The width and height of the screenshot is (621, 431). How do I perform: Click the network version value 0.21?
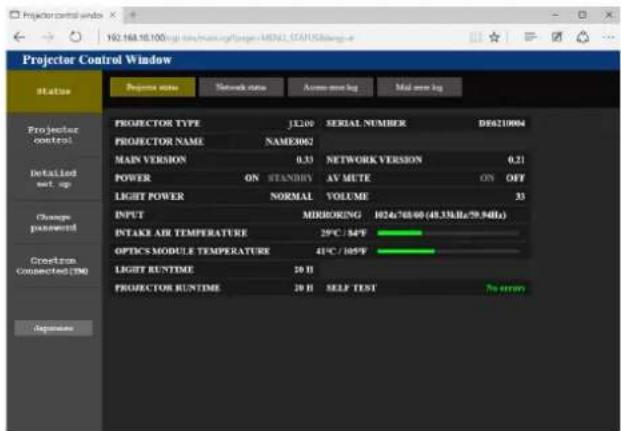pos(516,160)
